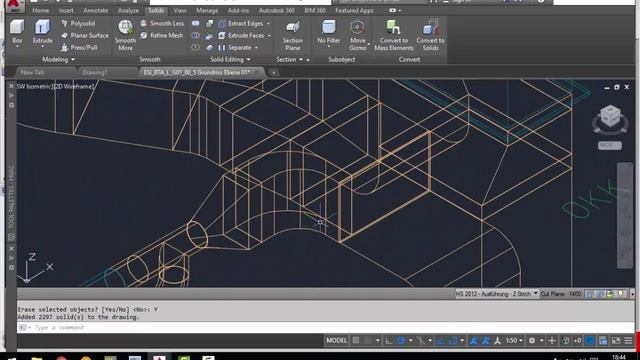Click Convert to Solids

(x=430, y=36)
